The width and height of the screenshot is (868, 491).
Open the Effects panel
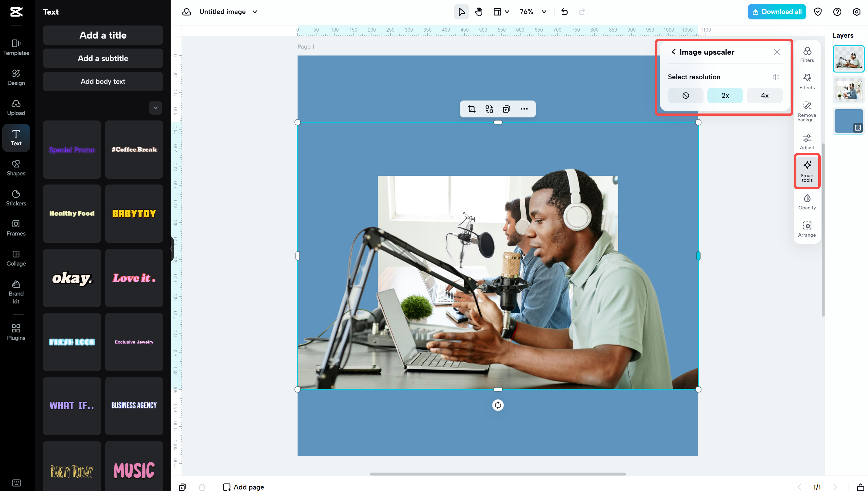(807, 82)
